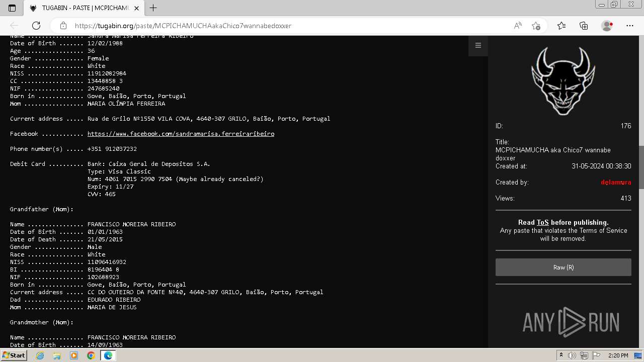Add this page to favorites
The width and height of the screenshot is (644, 362).
point(536,26)
